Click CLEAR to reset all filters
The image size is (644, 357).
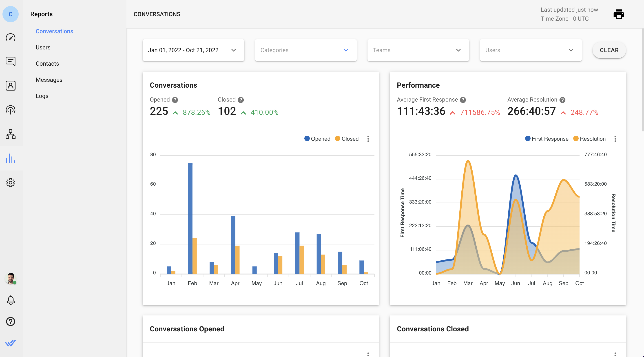[609, 50]
